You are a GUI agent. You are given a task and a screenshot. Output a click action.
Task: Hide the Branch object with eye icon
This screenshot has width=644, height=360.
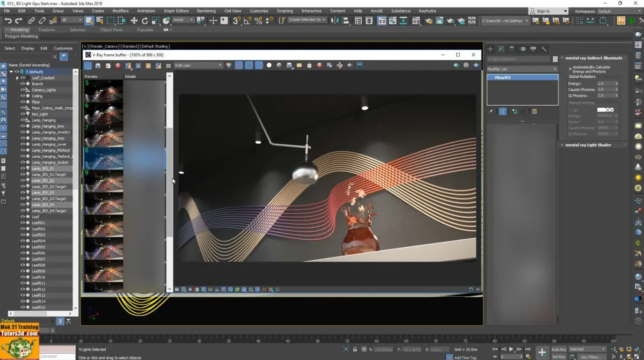pyautogui.click(x=23, y=84)
